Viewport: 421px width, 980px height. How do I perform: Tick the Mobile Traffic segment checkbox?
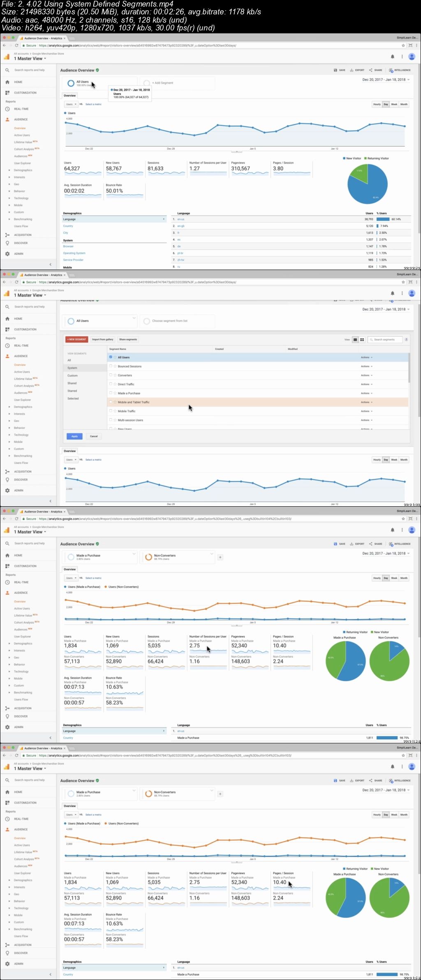tap(111, 411)
